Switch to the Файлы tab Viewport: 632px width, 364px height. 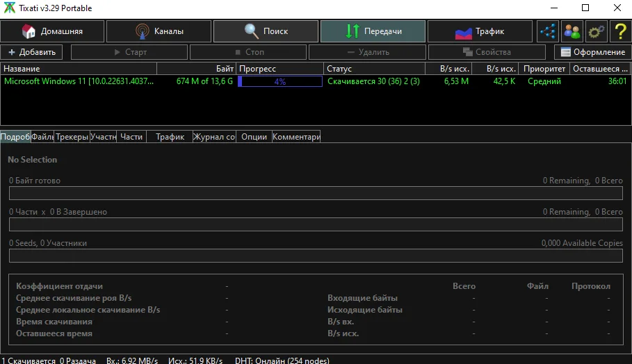[42, 137]
